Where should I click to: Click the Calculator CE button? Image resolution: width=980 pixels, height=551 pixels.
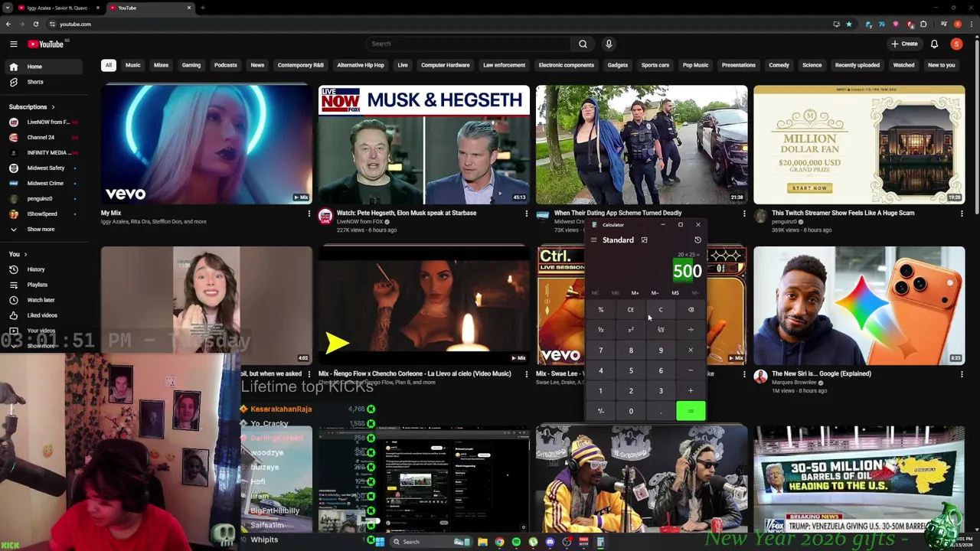click(x=631, y=310)
